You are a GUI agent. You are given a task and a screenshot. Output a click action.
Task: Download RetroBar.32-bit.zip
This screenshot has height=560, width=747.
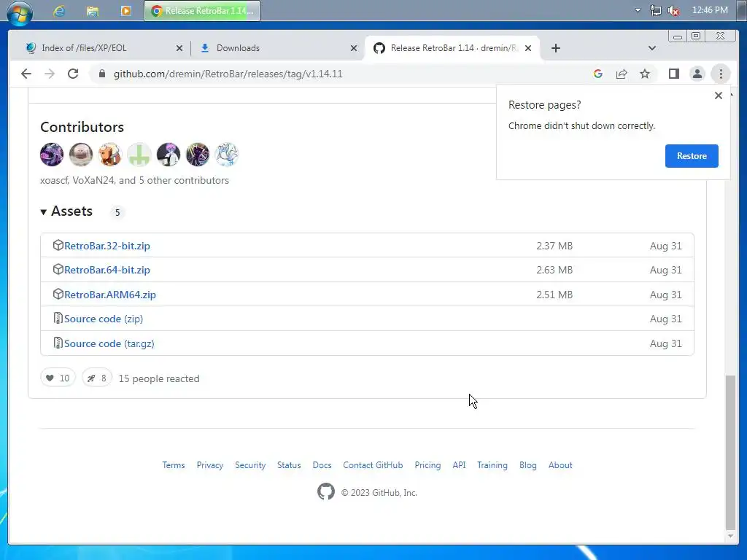[107, 246]
